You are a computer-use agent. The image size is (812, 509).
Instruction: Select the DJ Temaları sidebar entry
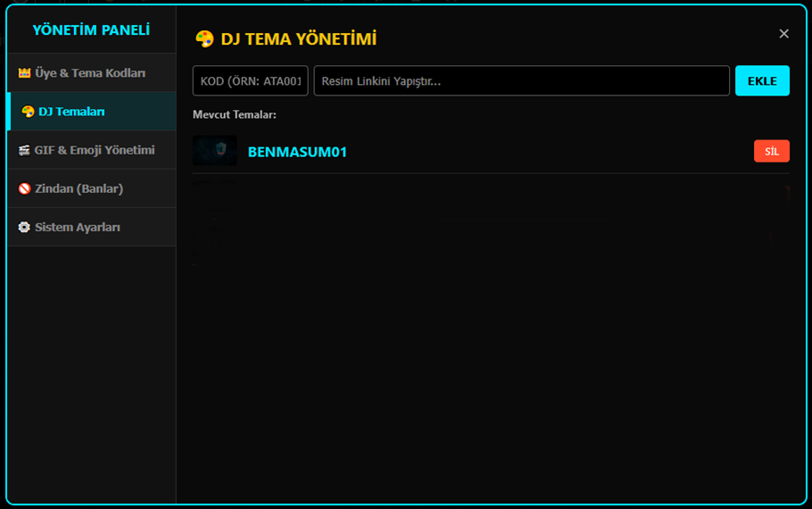pyautogui.click(x=92, y=112)
